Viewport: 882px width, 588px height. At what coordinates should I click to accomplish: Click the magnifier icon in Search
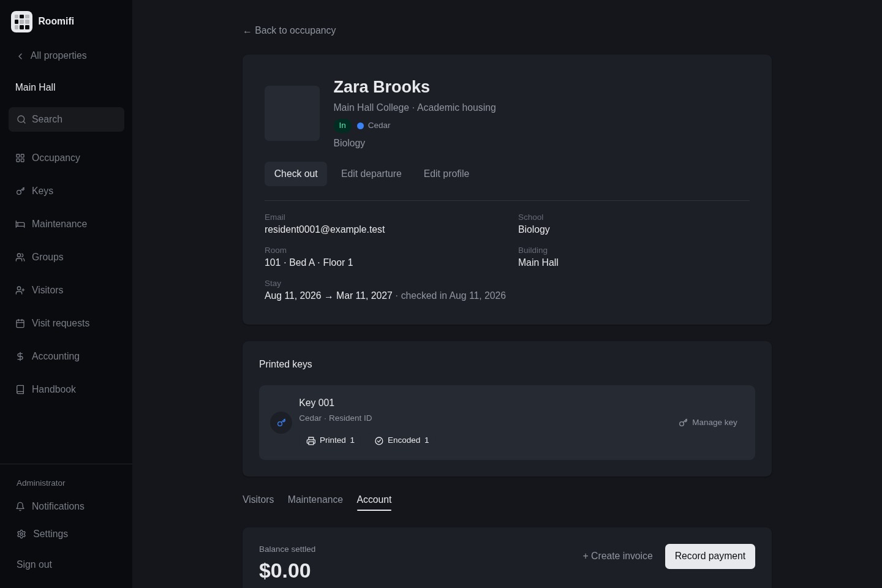21,119
